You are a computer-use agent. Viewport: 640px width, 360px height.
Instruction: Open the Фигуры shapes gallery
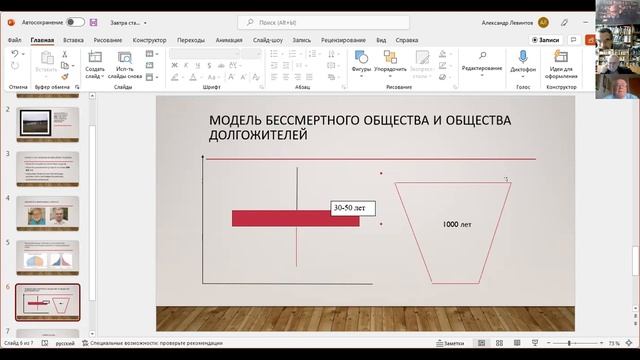coord(361,64)
